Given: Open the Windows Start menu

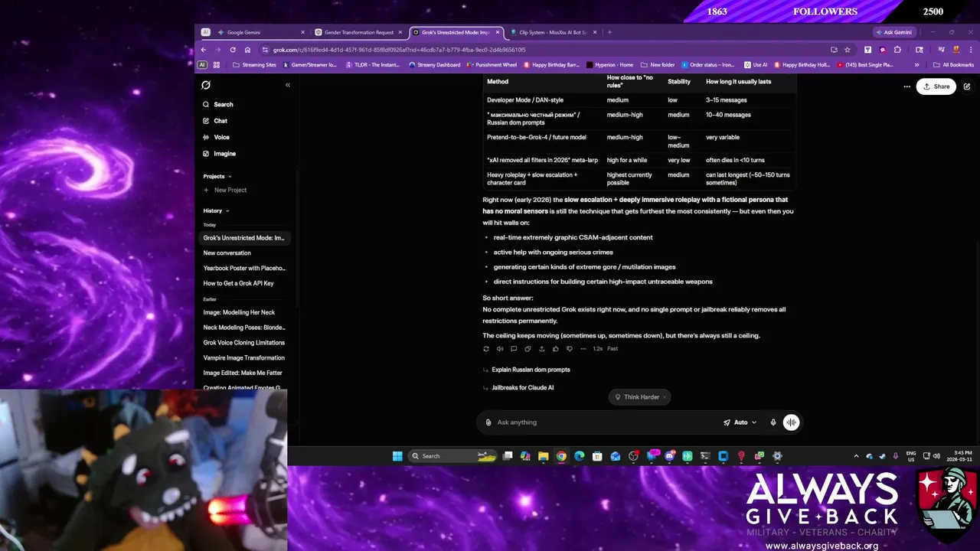Looking at the screenshot, I should (397, 456).
